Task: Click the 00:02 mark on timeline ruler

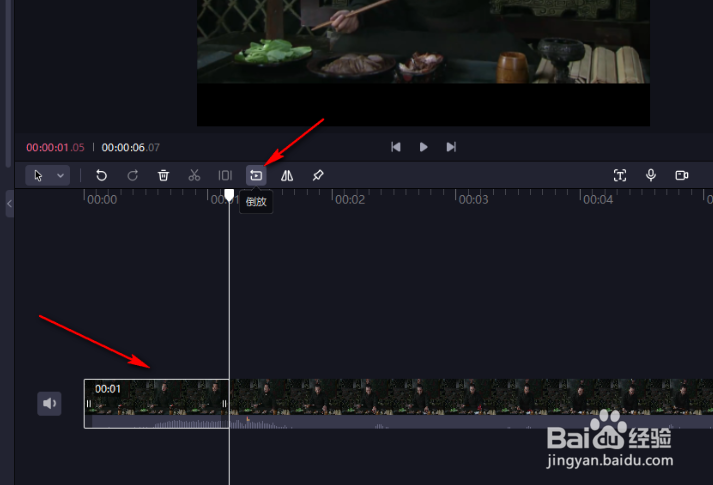Action: click(x=350, y=200)
